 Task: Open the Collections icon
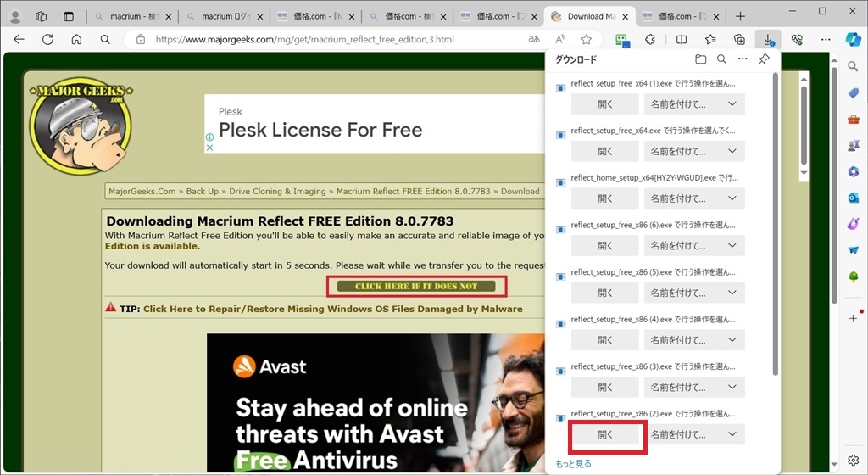(x=739, y=39)
